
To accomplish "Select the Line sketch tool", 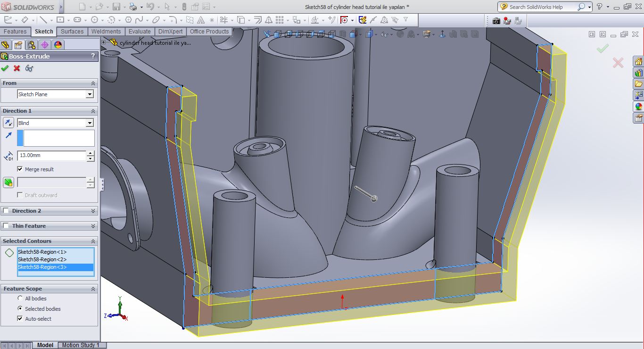I will [43, 20].
